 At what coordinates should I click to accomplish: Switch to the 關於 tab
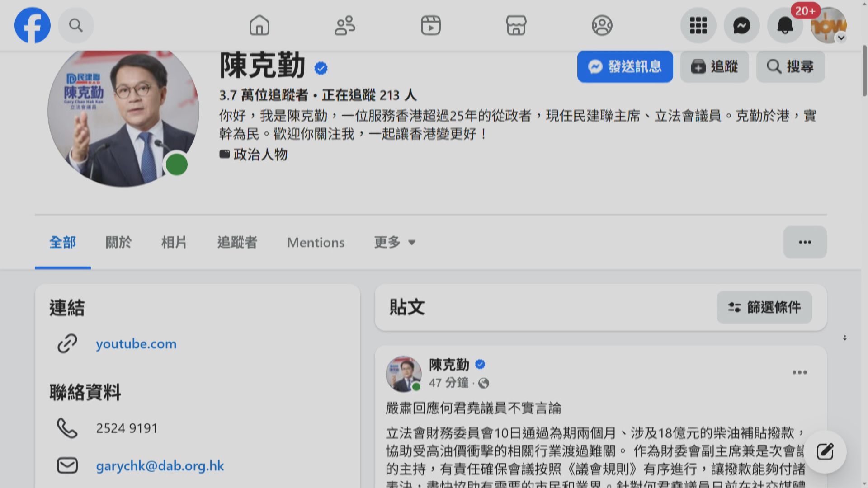(x=118, y=243)
